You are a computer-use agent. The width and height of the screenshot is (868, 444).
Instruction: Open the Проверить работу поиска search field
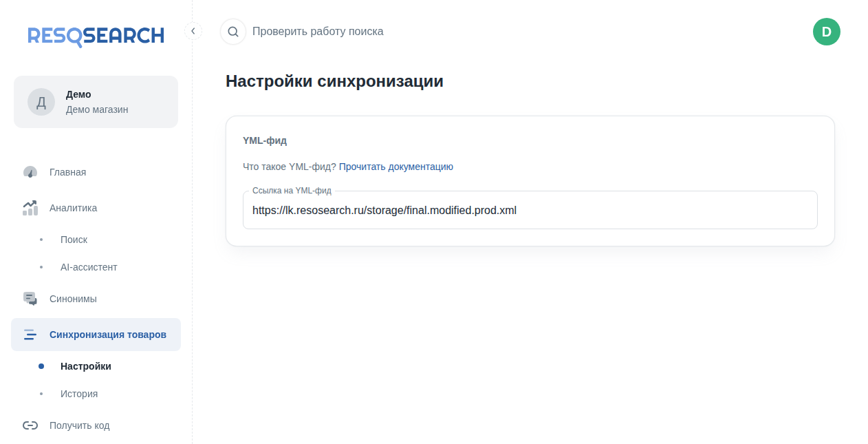pyautogui.click(x=318, y=32)
